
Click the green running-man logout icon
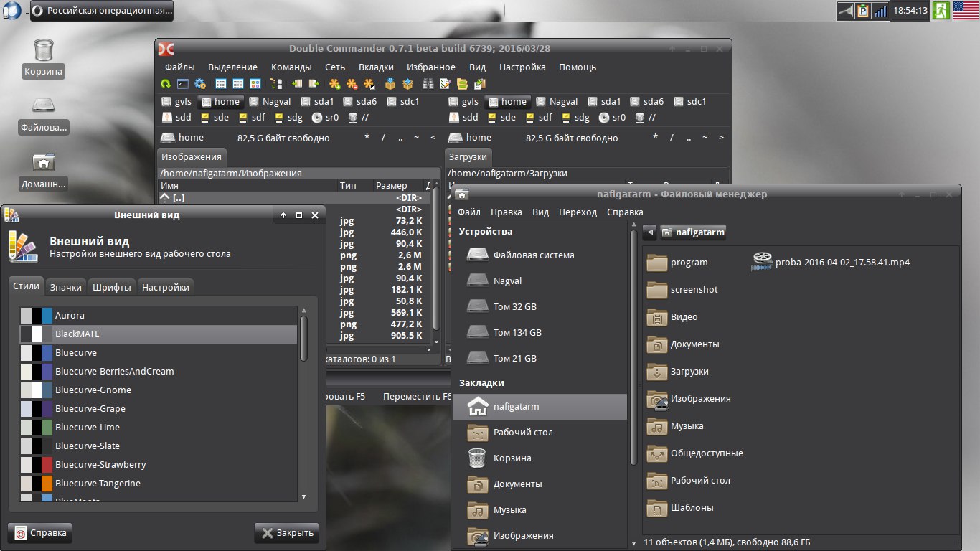[941, 11]
